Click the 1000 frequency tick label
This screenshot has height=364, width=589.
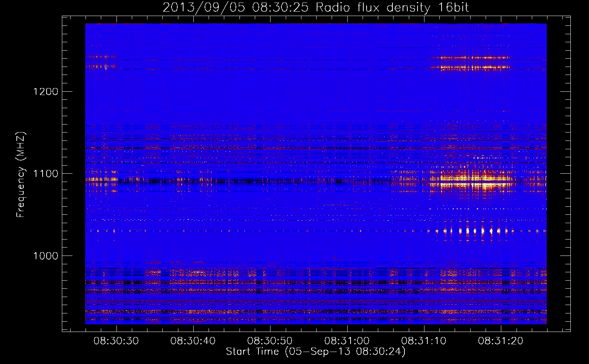(x=46, y=256)
